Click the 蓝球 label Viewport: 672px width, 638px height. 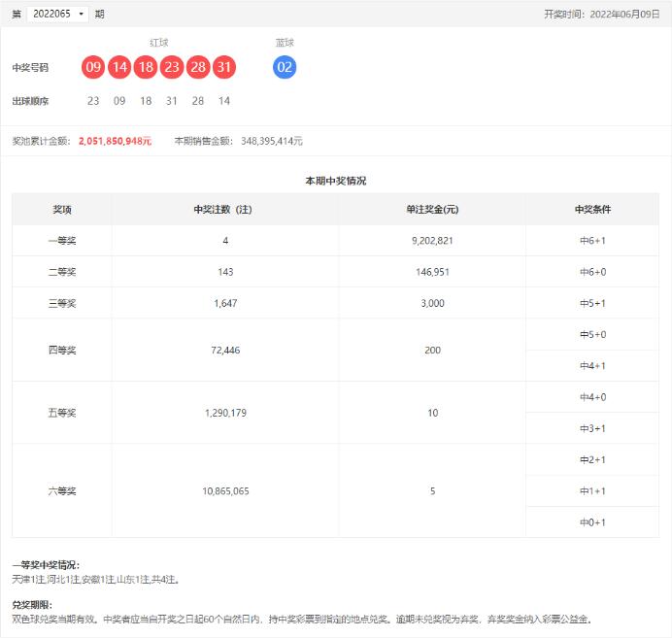(285, 43)
